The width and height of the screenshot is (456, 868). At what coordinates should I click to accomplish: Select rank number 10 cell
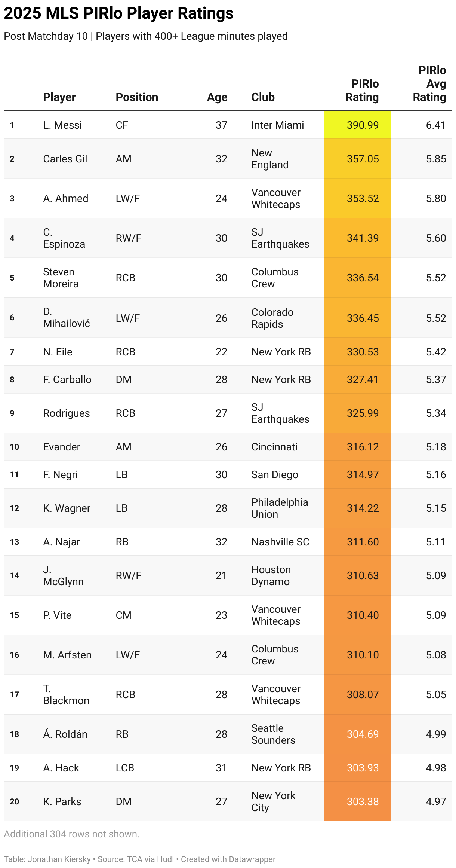(x=14, y=447)
